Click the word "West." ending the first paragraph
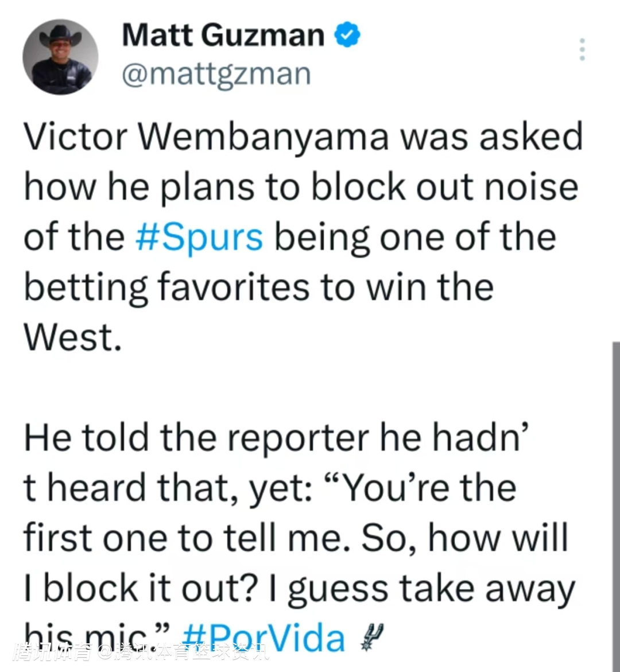 pos(72,337)
